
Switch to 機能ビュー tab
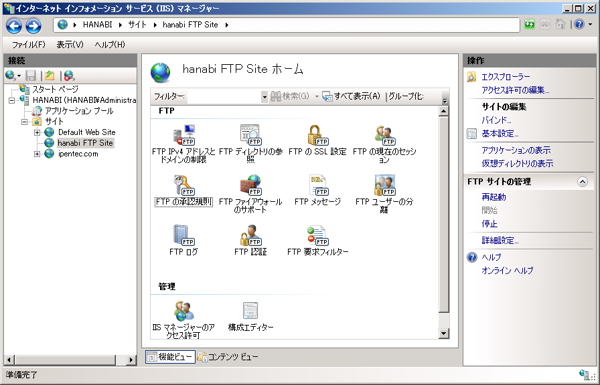pyautogui.click(x=170, y=357)
